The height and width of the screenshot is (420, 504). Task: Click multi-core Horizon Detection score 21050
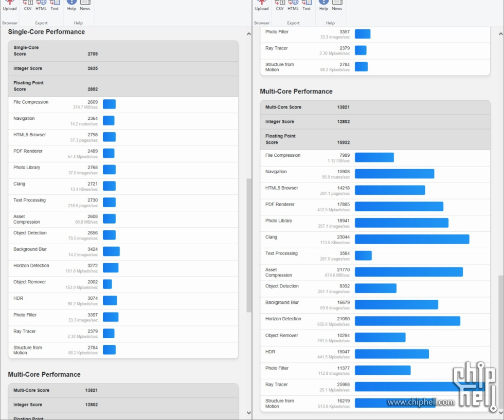point(344,319)
